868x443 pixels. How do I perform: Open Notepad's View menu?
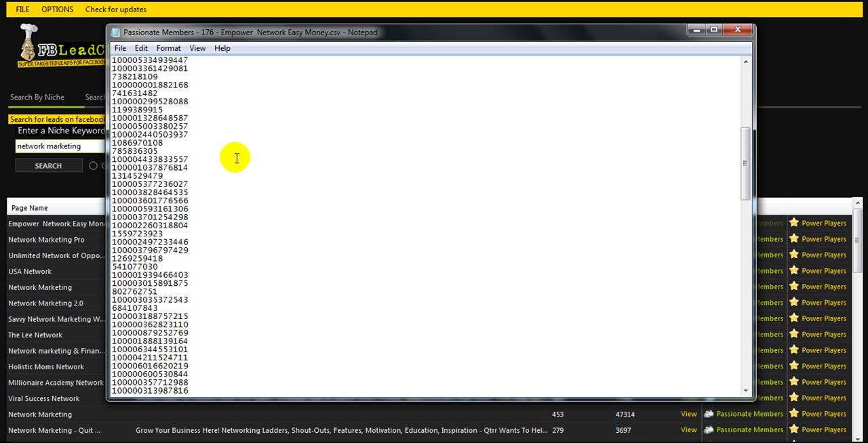(x=197, y=48)
